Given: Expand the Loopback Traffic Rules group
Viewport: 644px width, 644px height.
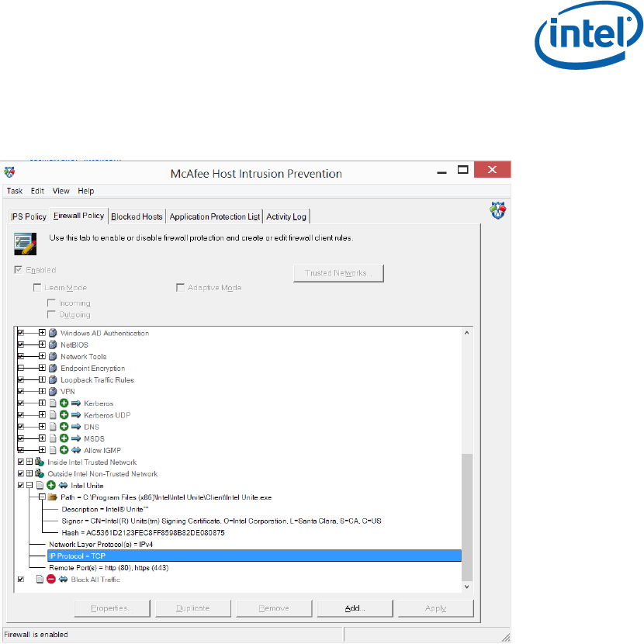Looking at the screenshot, I should pos(42,379).
